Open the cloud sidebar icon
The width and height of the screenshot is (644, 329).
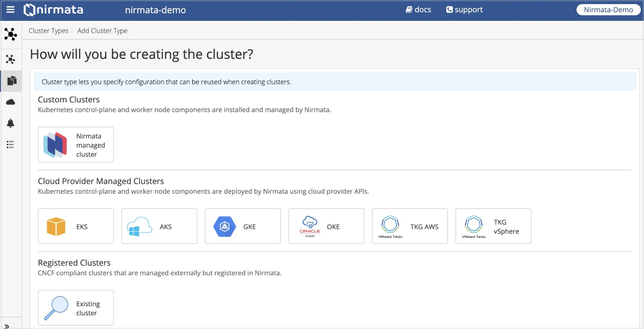coord(11,102)
